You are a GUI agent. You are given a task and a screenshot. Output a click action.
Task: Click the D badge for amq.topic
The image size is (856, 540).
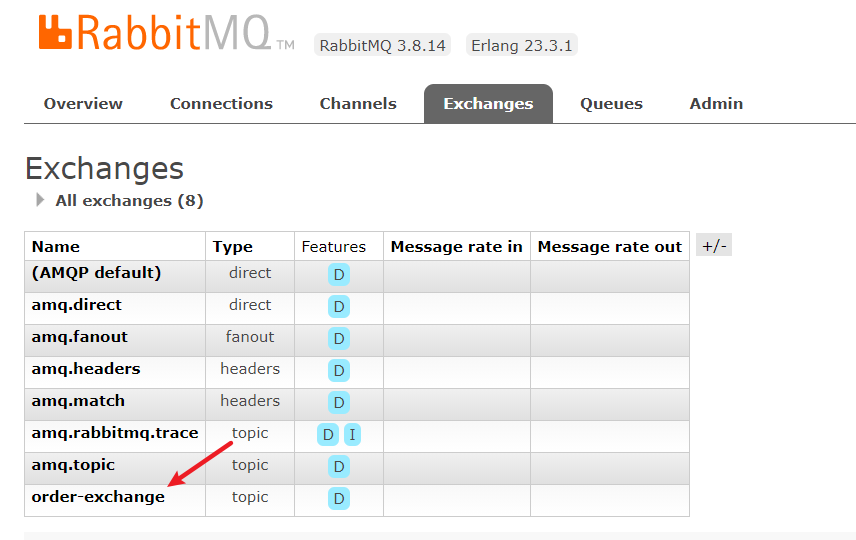339,467
